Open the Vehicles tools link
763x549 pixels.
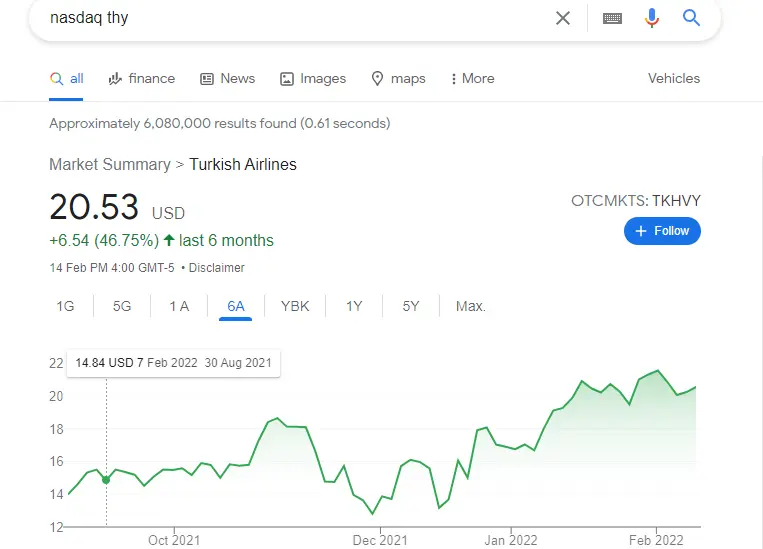[674, 78]
